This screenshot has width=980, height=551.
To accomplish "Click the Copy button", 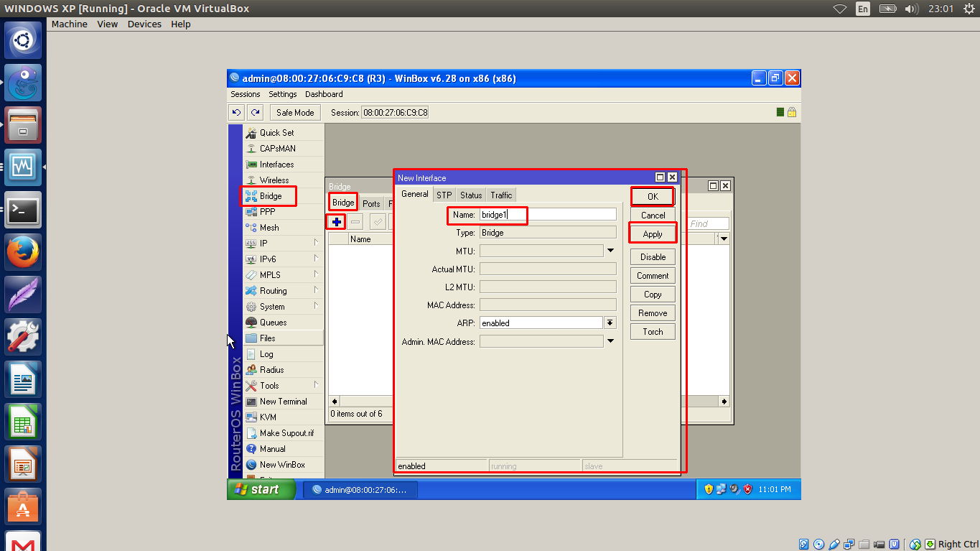I will pos(653,295).
